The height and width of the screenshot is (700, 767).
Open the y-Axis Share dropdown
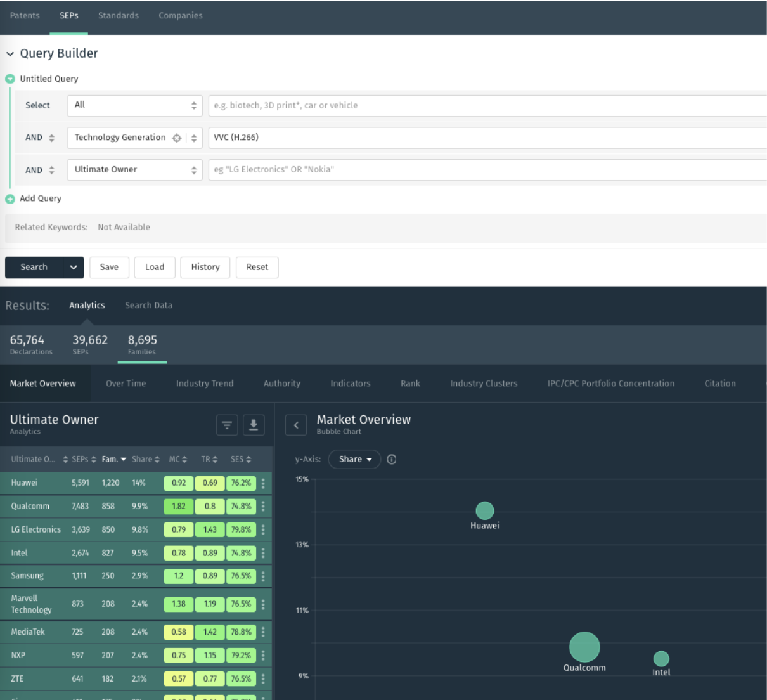tap(355, 460)
